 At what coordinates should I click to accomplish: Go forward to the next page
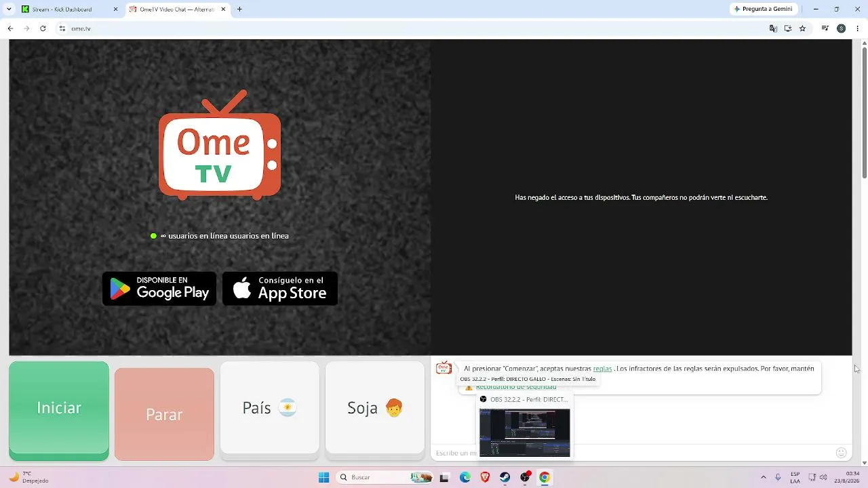(x=26, y=28)
